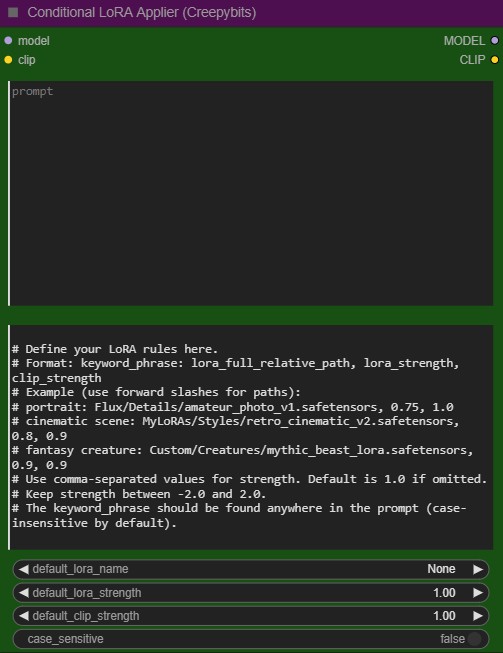The width and height of the screenshot is (503, 653).
Task: Decrease default_clip_strength with left arrow
Action: coord(24,616)
